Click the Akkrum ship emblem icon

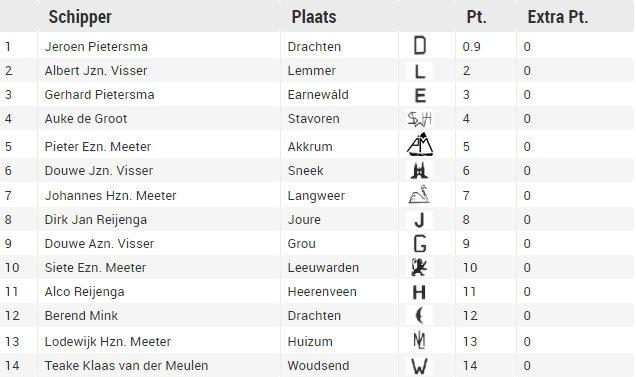pos(420,144)
